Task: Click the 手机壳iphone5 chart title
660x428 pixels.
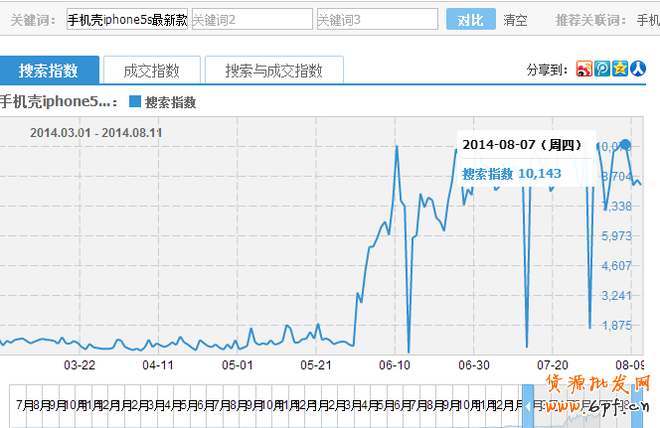Action: [58, 102]
